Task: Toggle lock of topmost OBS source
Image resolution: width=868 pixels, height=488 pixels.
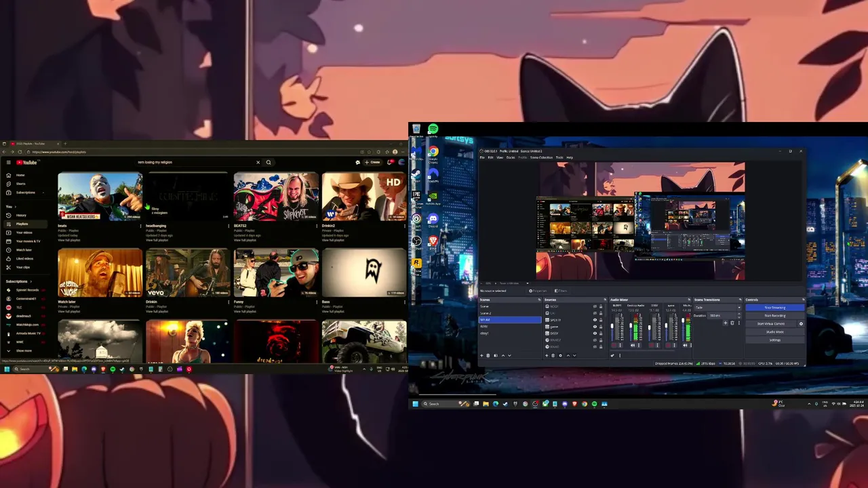Action: pyautogui.click(x=601, y=306)
